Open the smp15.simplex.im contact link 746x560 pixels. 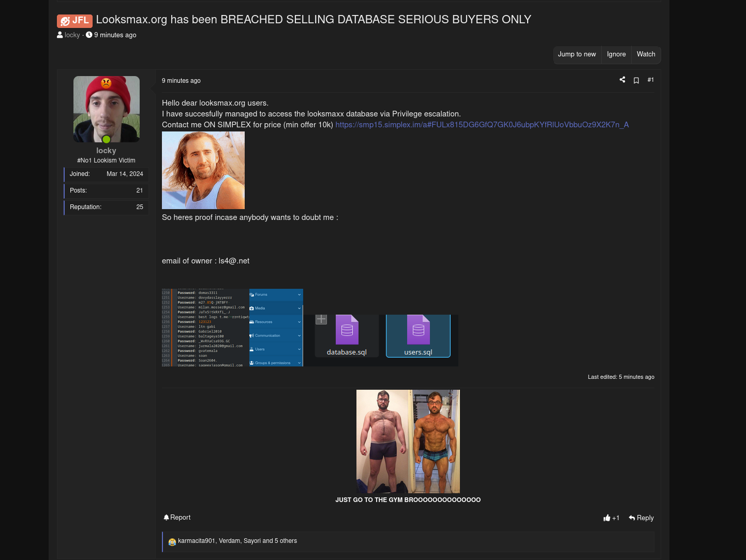coord(482,125)
